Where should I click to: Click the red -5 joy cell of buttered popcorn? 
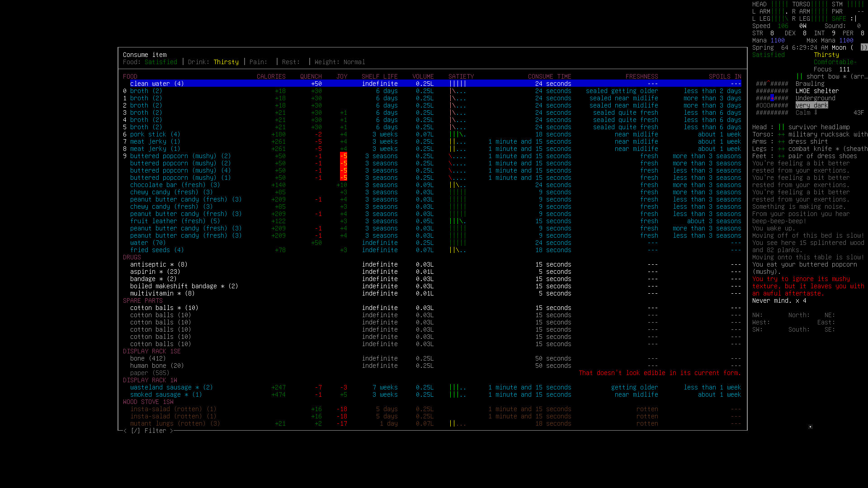point(344,156)
